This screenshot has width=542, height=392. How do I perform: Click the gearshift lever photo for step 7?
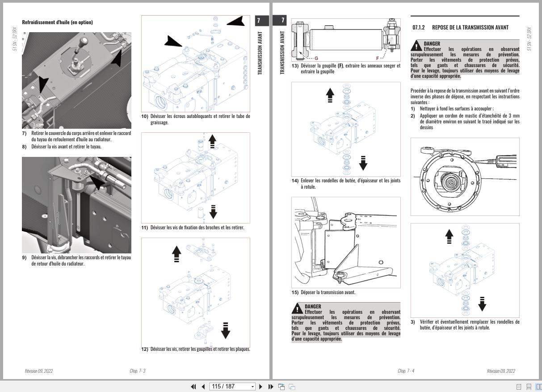[76, 80]
